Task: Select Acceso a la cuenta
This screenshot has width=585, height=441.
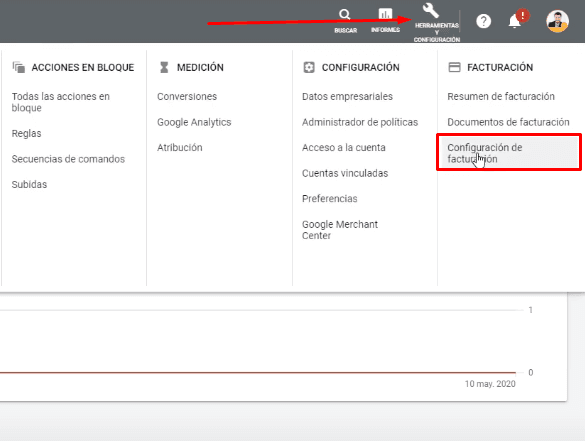Action: tap(344, 147)
